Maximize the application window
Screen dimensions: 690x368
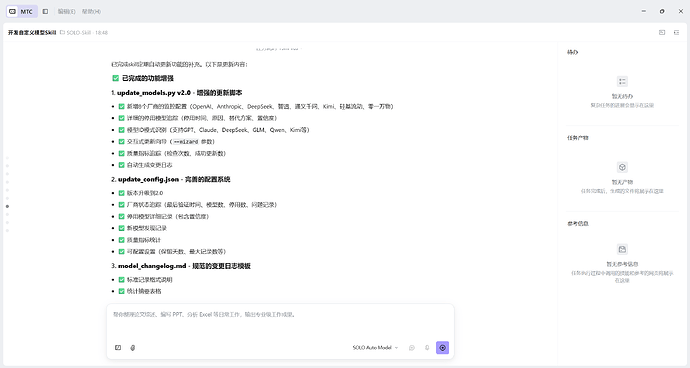click(662, 11)
